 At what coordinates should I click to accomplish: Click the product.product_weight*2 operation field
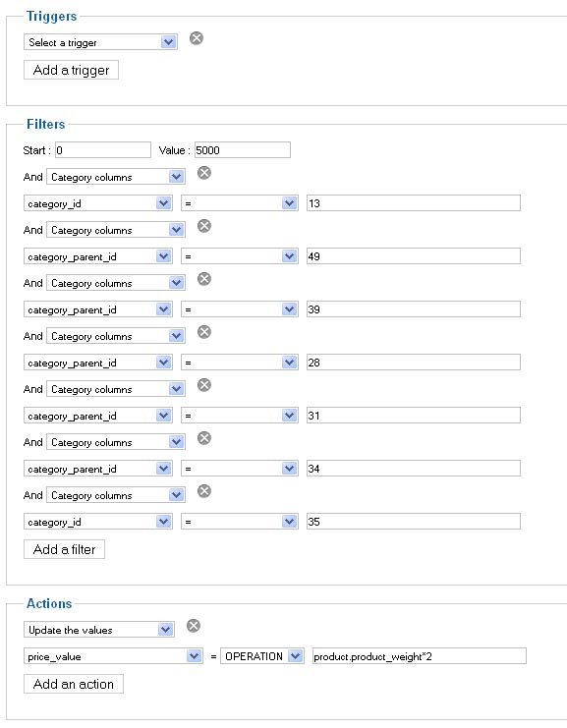[420, 656]
